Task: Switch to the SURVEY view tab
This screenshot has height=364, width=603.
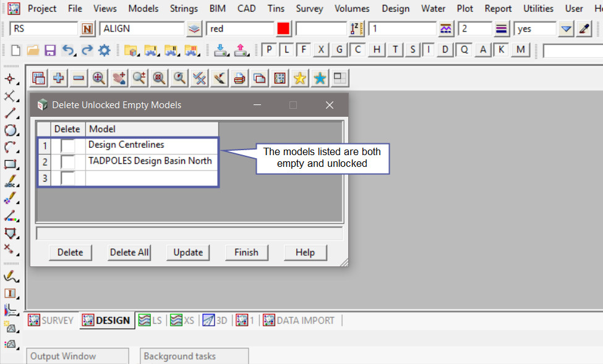Action: [51, 320]
